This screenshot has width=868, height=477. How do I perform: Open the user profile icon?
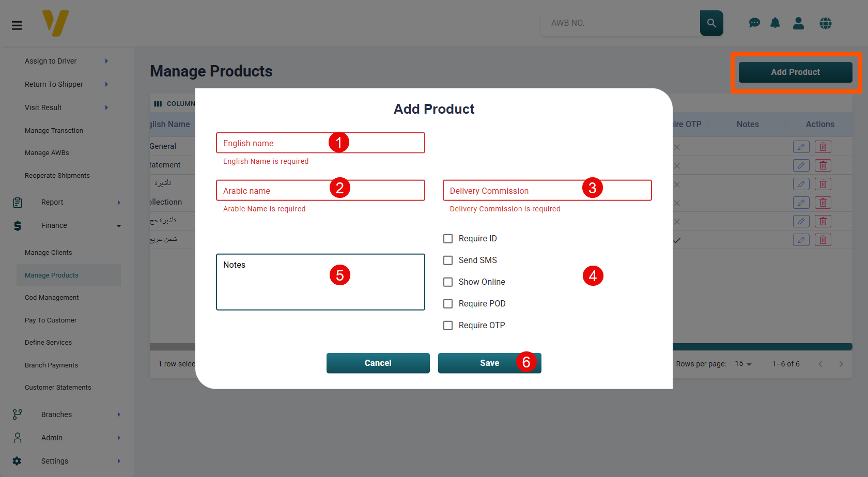tap(798, 23)
